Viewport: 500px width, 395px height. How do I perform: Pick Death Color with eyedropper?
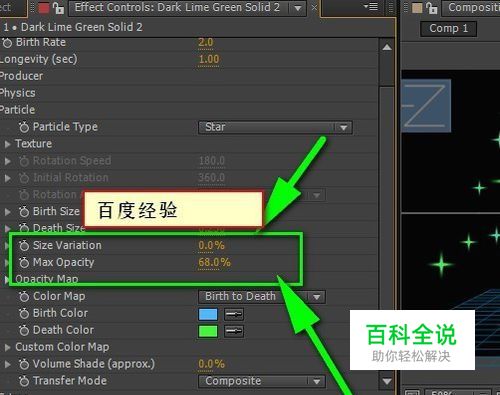tap(234, 331)
